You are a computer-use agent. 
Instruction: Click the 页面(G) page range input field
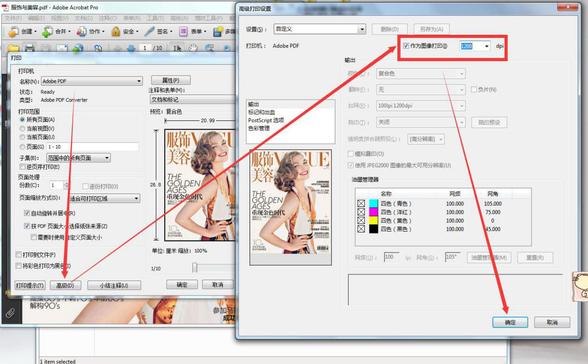click(x=92, y=147)
